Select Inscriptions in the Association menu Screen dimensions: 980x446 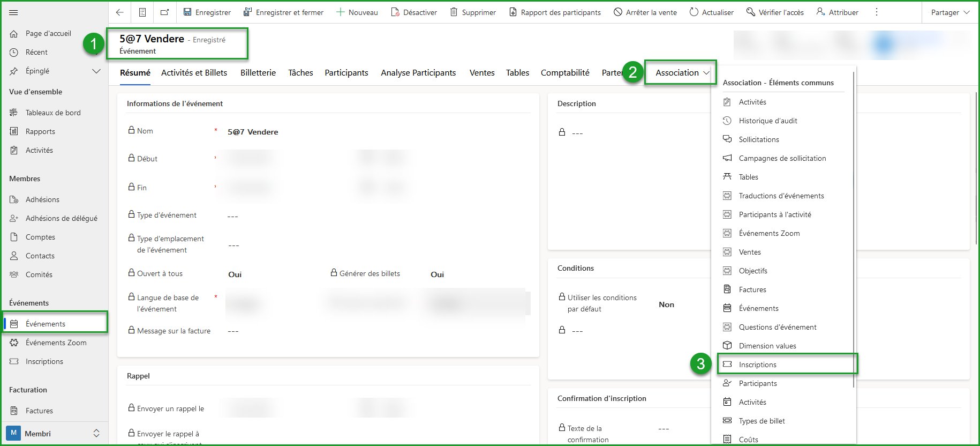click(x=757, y=365)
